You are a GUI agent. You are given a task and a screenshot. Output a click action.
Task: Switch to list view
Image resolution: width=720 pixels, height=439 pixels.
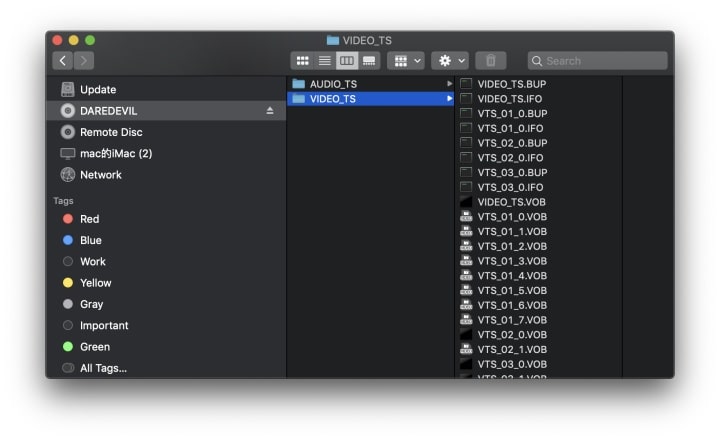[x=324, y=61]
